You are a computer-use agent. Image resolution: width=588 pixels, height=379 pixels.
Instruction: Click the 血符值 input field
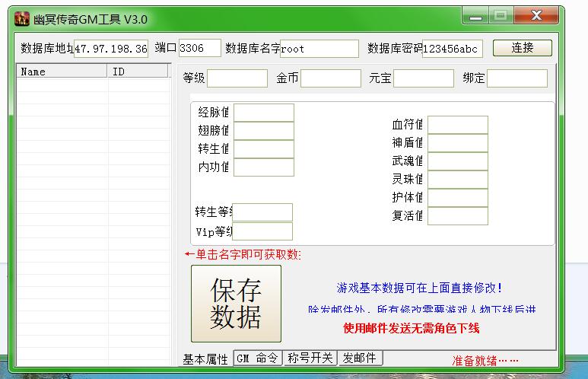tap(457, 125)
